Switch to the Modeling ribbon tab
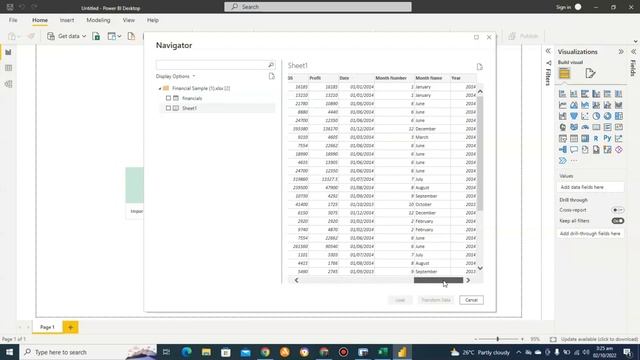This screenshot has width=640, height=360. pos(98,20)
